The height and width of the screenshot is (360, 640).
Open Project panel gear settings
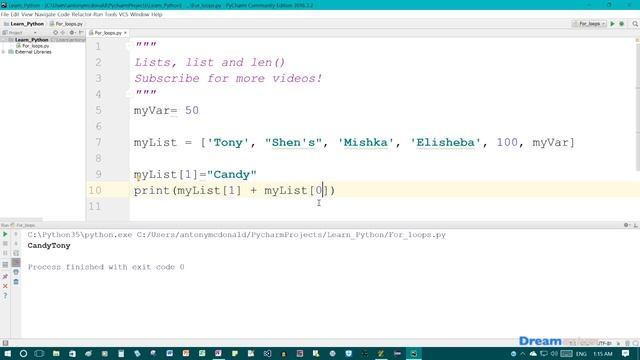click(72, 33)
